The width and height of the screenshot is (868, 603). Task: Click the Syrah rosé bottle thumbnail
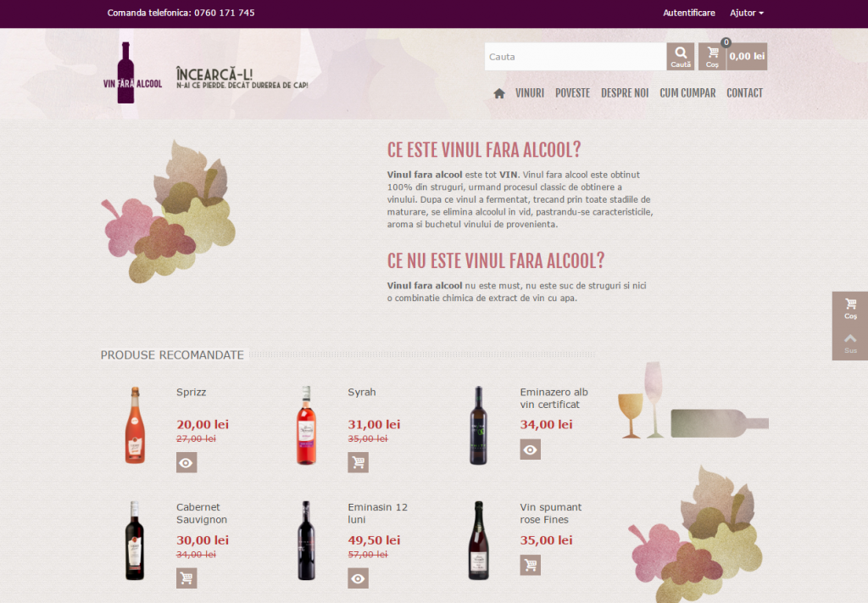306,425
